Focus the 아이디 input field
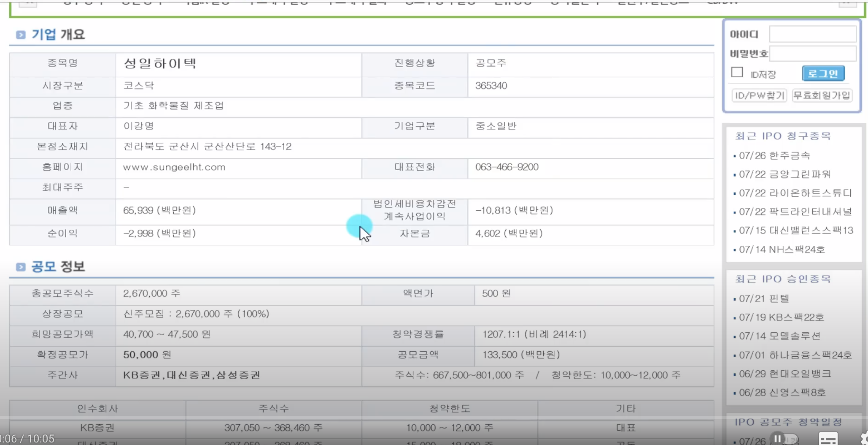868x445 pixels. pos(812,34)
